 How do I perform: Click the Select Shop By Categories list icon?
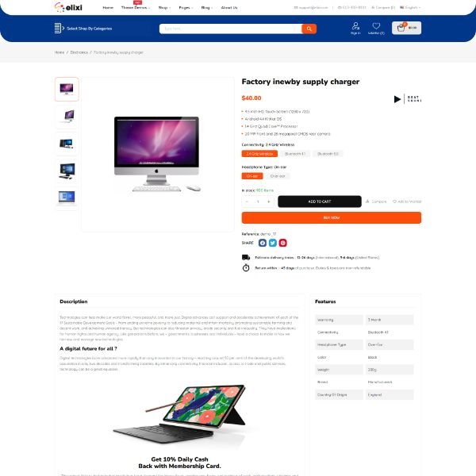pos(58,29)
